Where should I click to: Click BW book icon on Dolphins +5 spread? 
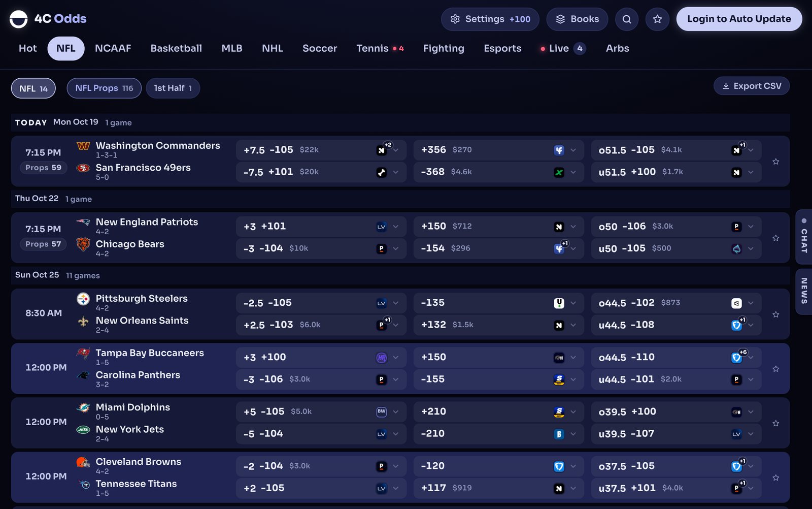382,412
